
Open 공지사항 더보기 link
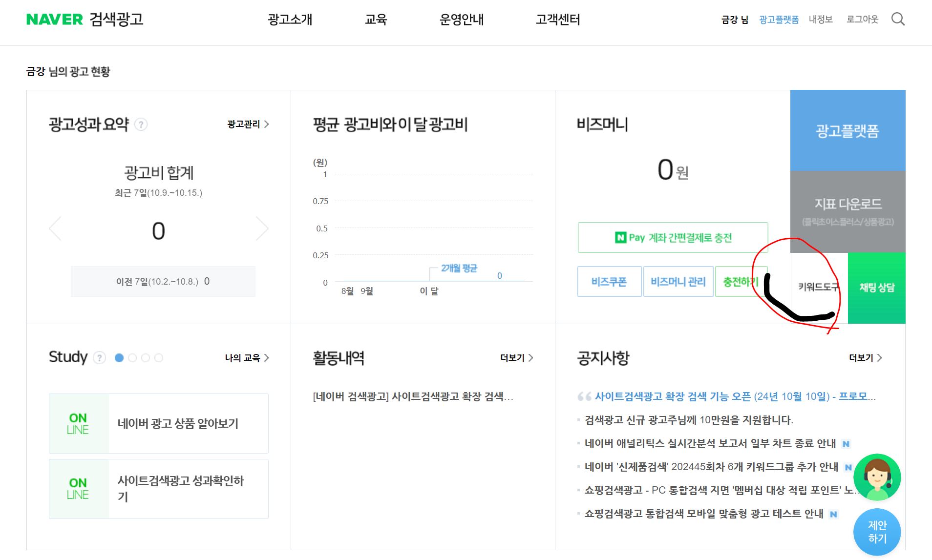pos(866,358)
